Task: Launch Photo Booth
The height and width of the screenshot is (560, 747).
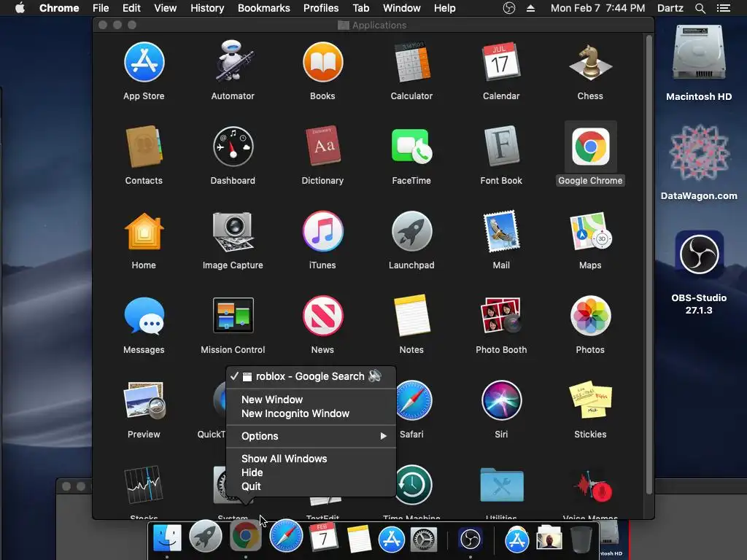Action: click(x=501, y=316)
